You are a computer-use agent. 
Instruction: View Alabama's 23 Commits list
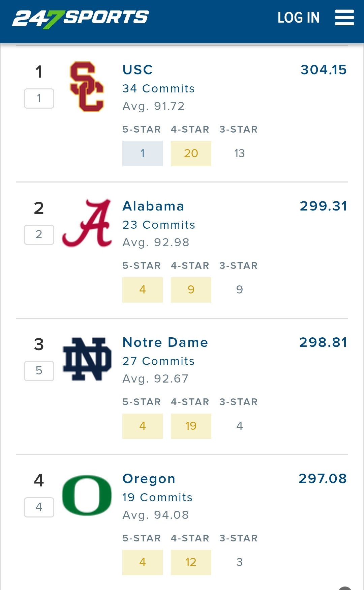click(159, 225)
